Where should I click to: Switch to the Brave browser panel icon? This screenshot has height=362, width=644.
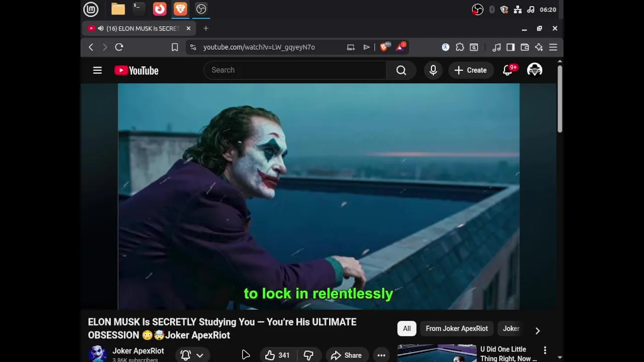coord(180,9)
